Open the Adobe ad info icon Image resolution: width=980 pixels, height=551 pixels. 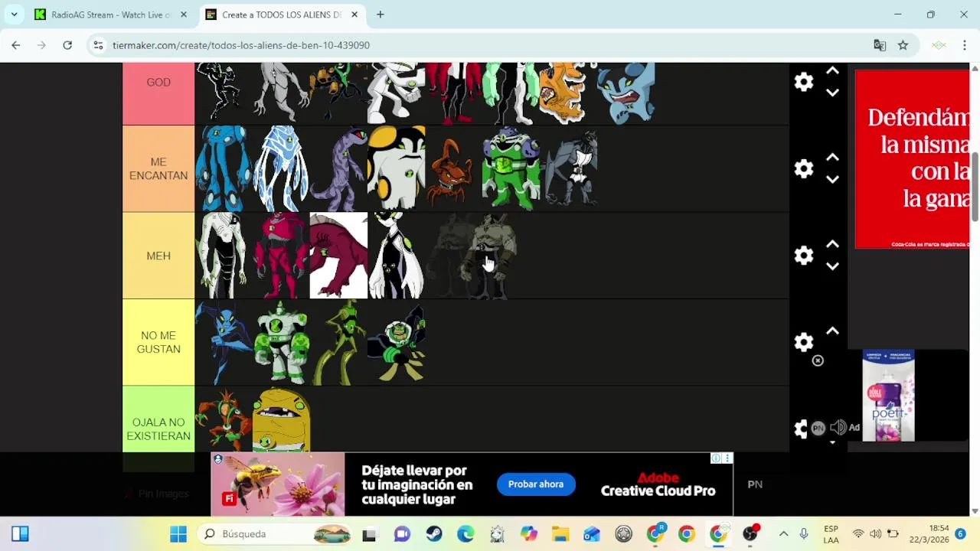click(x=716, y=458)
